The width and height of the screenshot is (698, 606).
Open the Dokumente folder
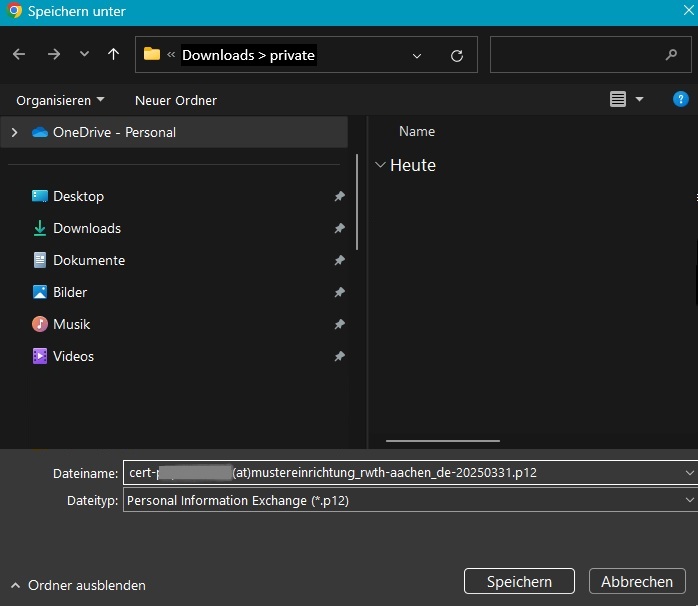pos(89,260)
